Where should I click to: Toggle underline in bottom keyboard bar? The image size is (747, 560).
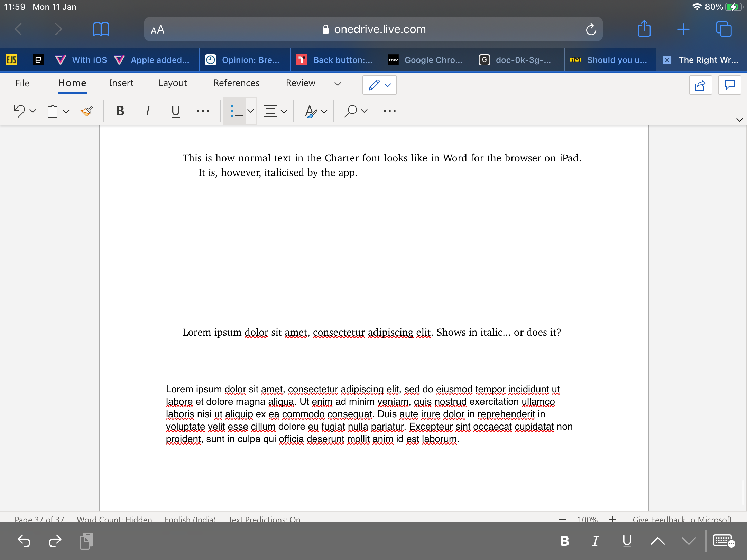(x=627, y=541)
